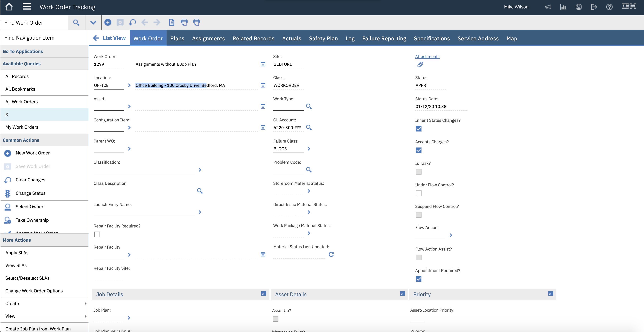Open the hamburger navigation menu
The height and width of the screenshot is (332, 644).
[27, 7]
